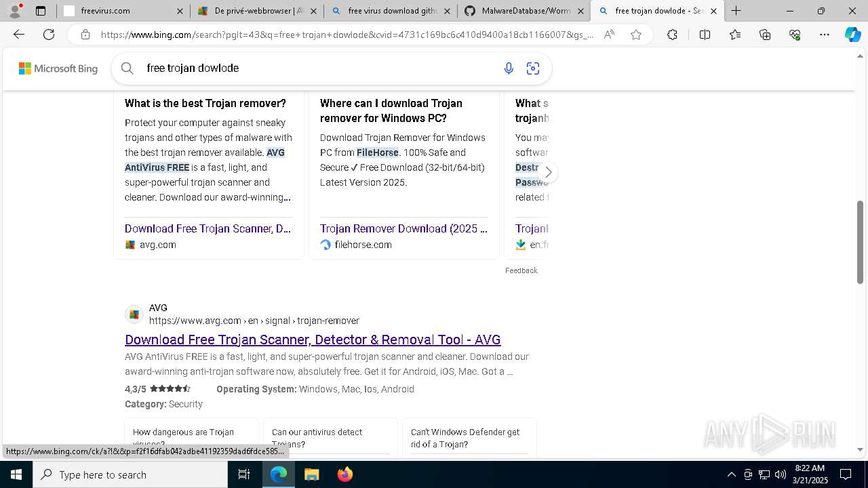Go back using the back arrow
Screen dimensions: 868x488
point(19,35)
